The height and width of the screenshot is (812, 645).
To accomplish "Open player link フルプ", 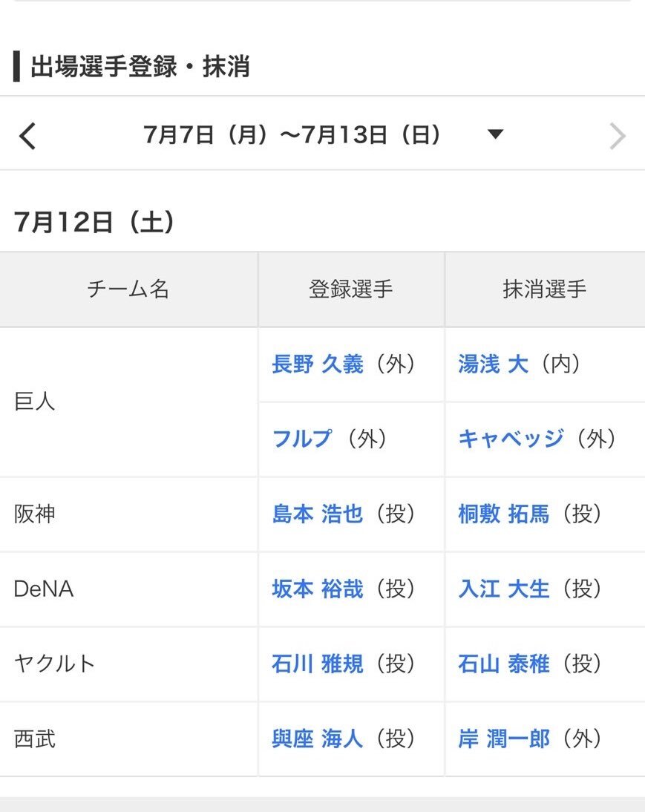I will [x=302, y=439].
